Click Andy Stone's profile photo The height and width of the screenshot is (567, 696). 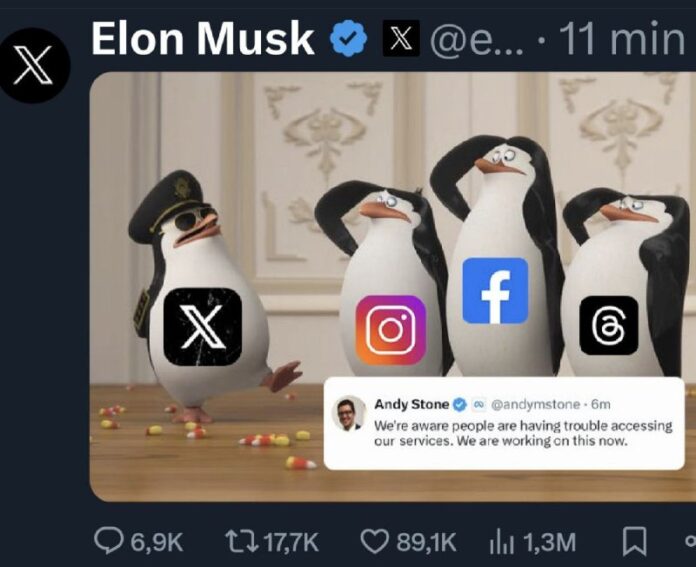click(349, 413)
